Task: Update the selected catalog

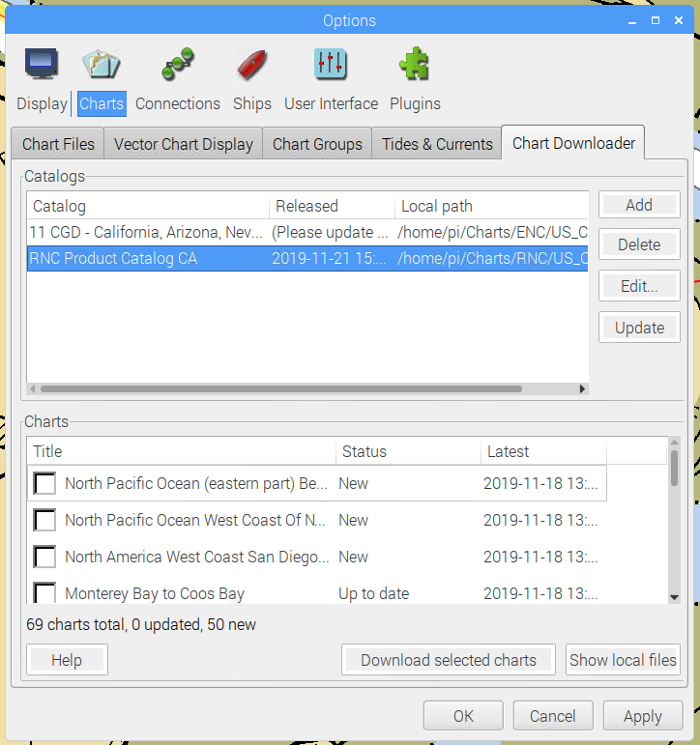Action: pyautogui.click(x=639, y=328)
